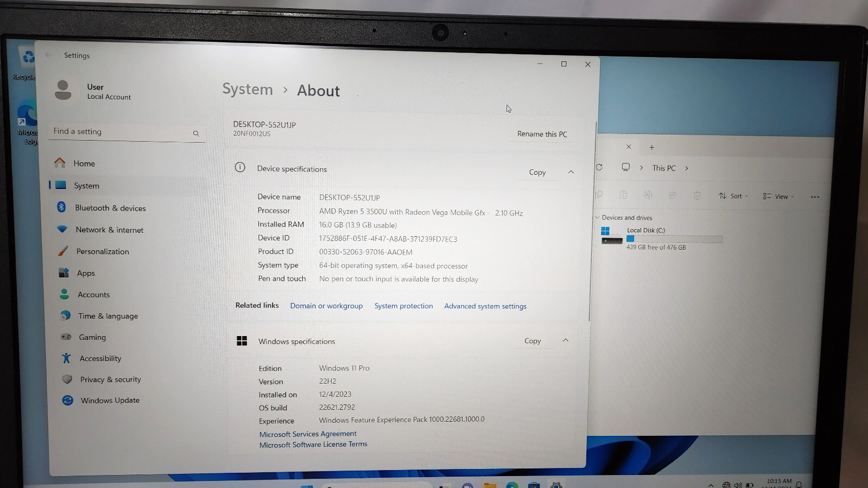Click the Windows logo beside Windows specifications
This screenshot has width=868, height=488.
(242, 341)
